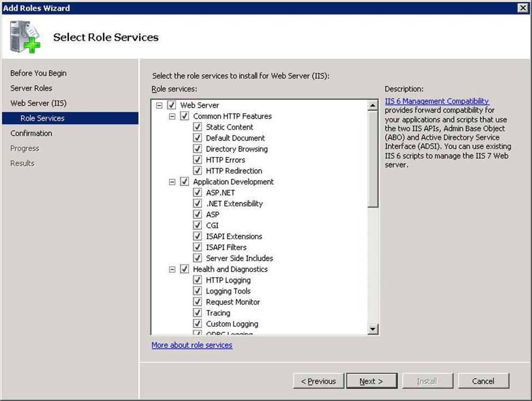Disable the HTTP Logging checkbox

click(198, 280)
